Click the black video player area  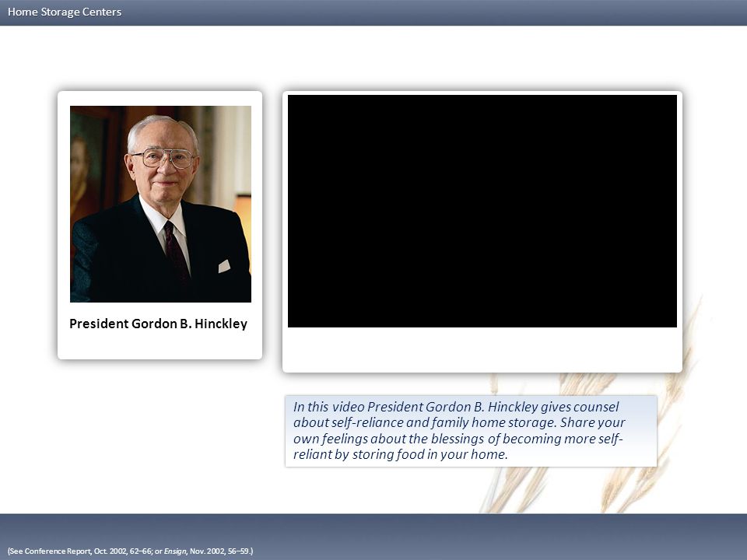pyautogui.click(x=482, y=211)
